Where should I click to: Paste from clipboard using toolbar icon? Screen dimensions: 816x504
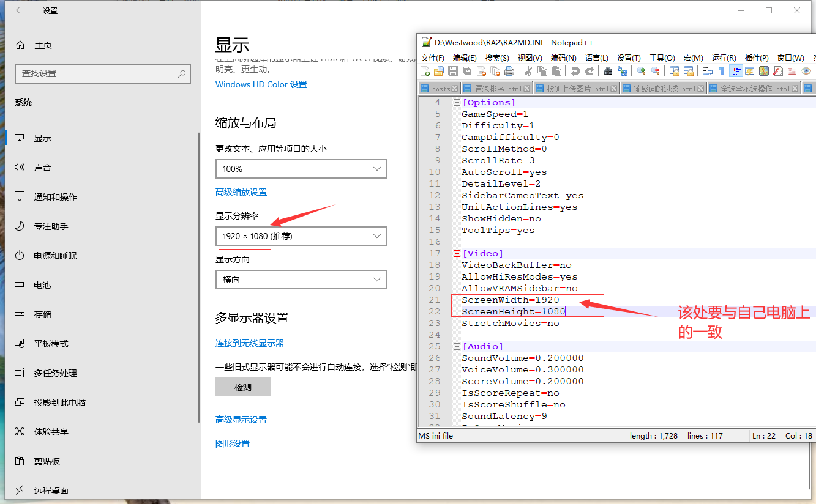coord(556,71)
